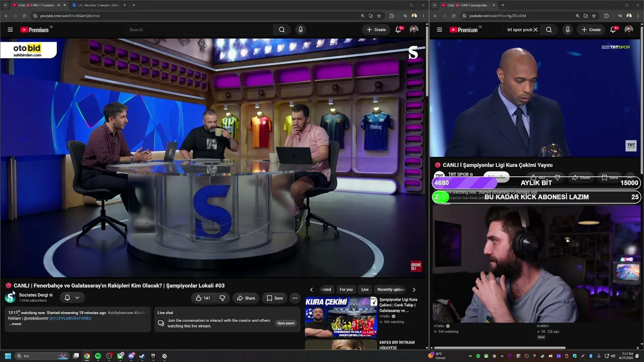Mute the left browser tab's audio

58,5
